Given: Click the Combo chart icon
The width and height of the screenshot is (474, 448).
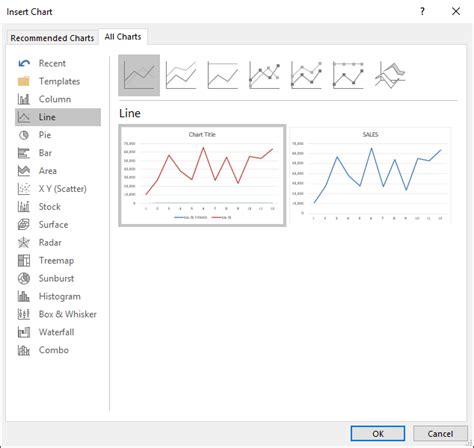Looking at the screenshot, I should [x=24, y=350].
